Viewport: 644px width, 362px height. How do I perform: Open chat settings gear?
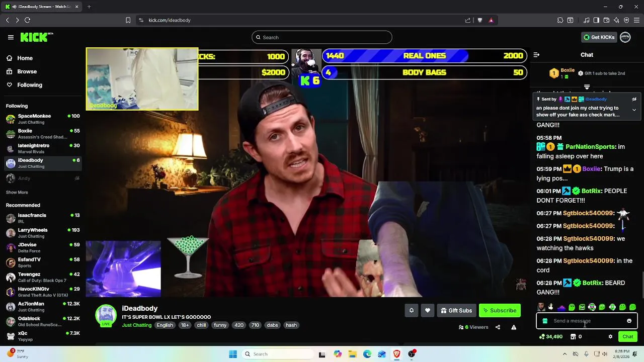[x=610, y=337]
